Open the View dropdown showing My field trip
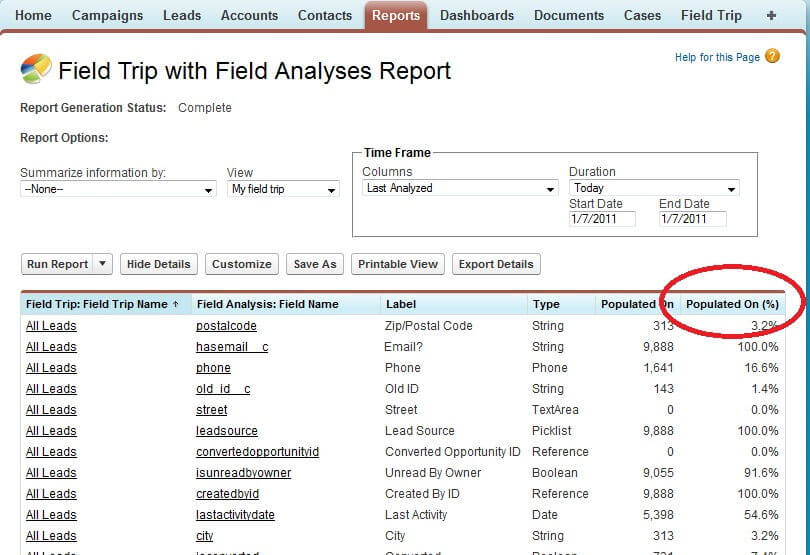Screen dimensions: 810x555 pos(283,189)
